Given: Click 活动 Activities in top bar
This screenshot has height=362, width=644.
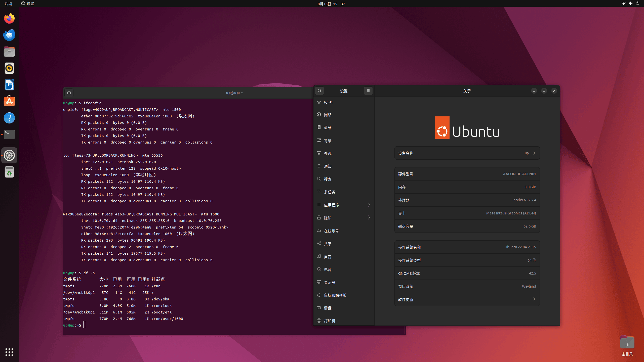Looking at the screenshot, I should click(x=8, y=4).
